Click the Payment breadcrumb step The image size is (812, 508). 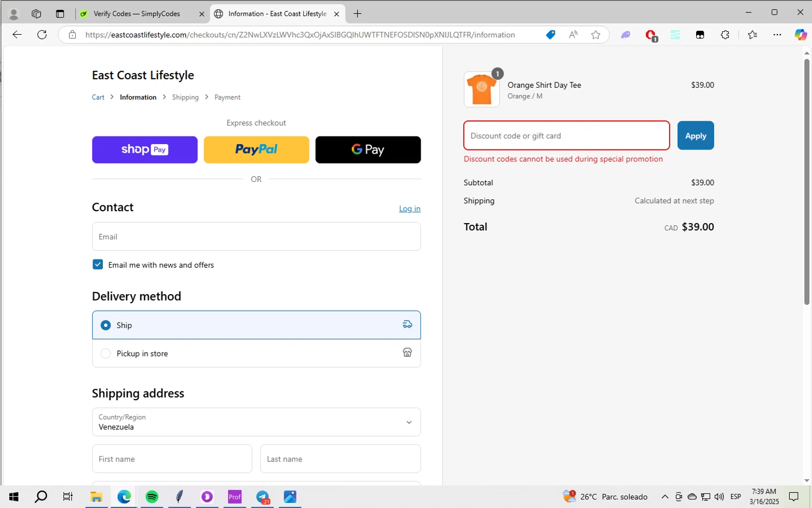pyautogui.click(x=227, y=97)
